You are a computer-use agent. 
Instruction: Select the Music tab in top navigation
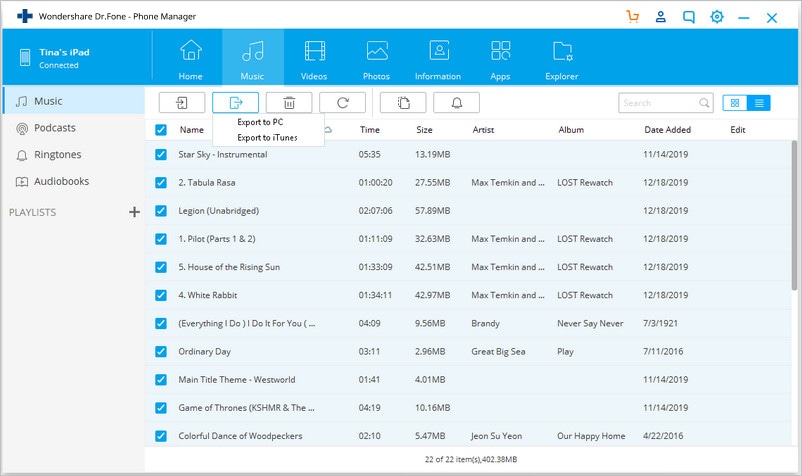[x=253, y=57]
